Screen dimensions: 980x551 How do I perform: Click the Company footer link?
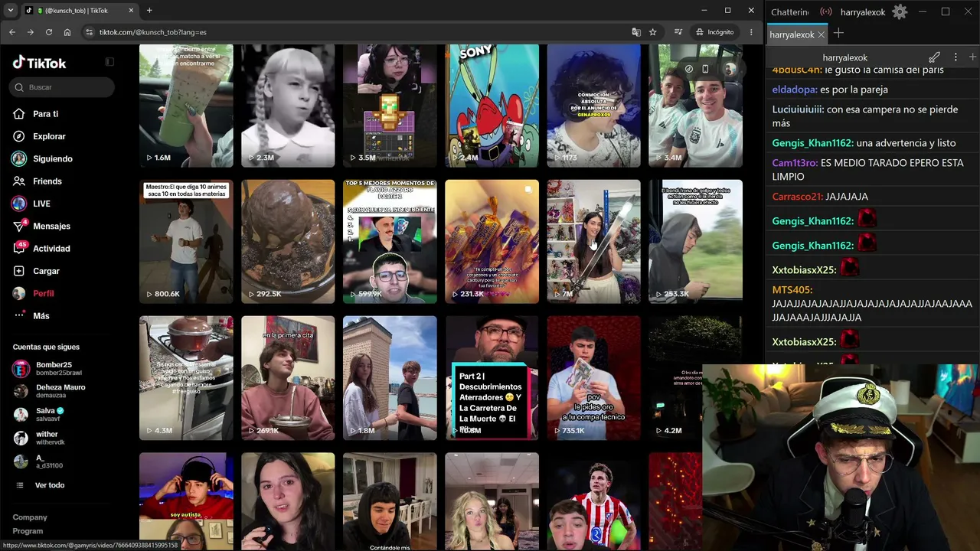(x=30, y=517)
